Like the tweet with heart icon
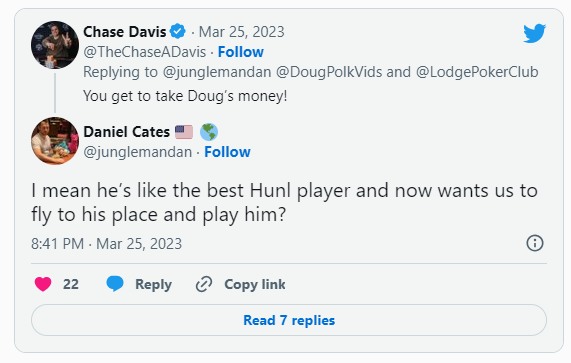This screenshot has height=363, width=571. (43, 284)
